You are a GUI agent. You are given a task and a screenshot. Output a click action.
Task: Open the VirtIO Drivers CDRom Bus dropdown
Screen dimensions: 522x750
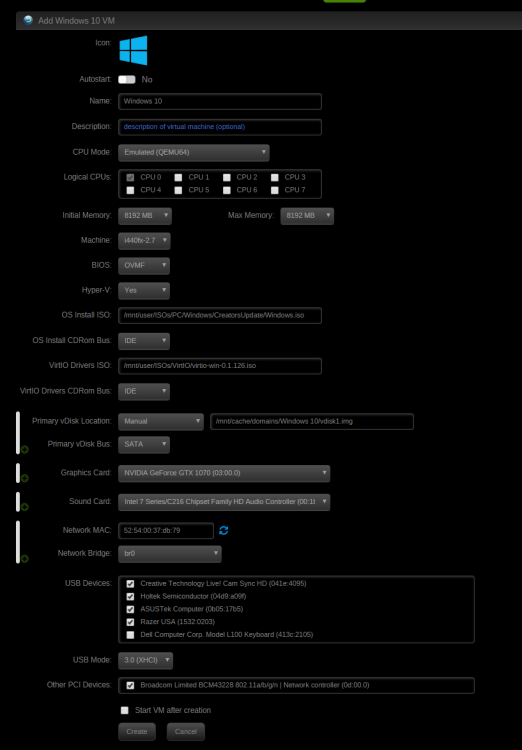tap(144, 391)
